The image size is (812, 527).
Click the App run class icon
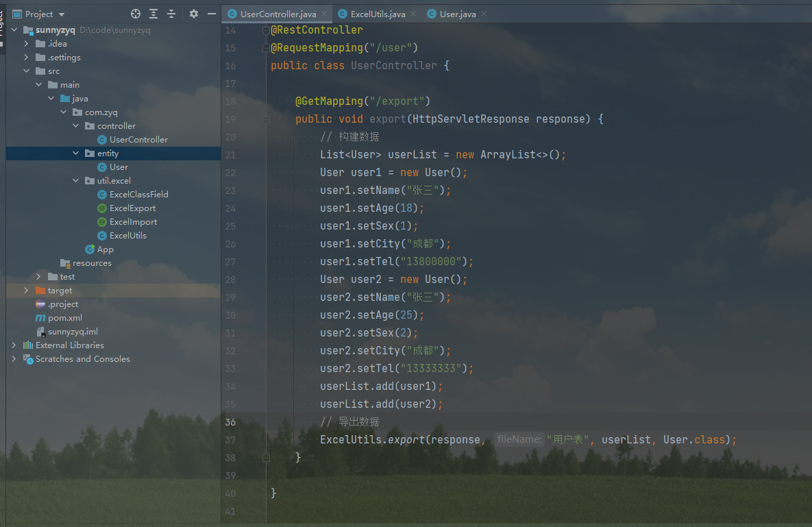click(x=90, y=249)
